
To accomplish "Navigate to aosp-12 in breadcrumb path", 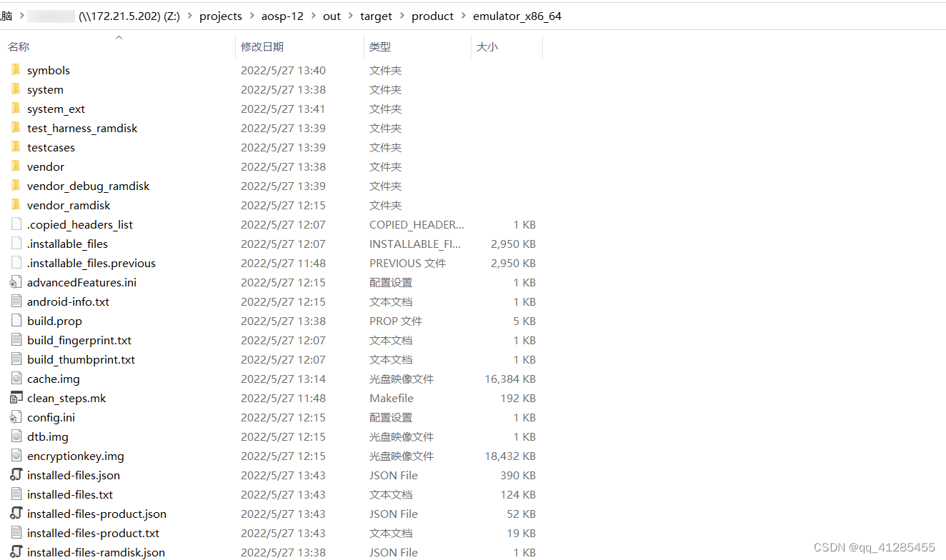I will pos(282,16).
